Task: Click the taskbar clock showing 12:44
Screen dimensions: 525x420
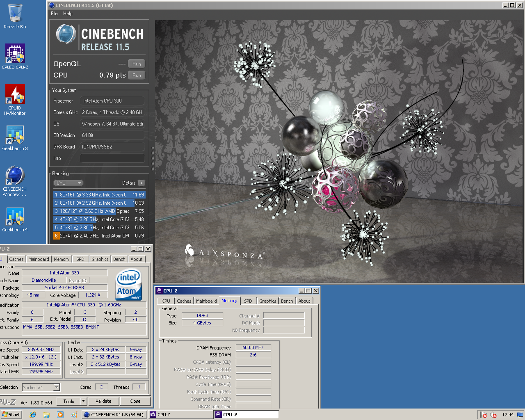Action: tap(508, 415)
